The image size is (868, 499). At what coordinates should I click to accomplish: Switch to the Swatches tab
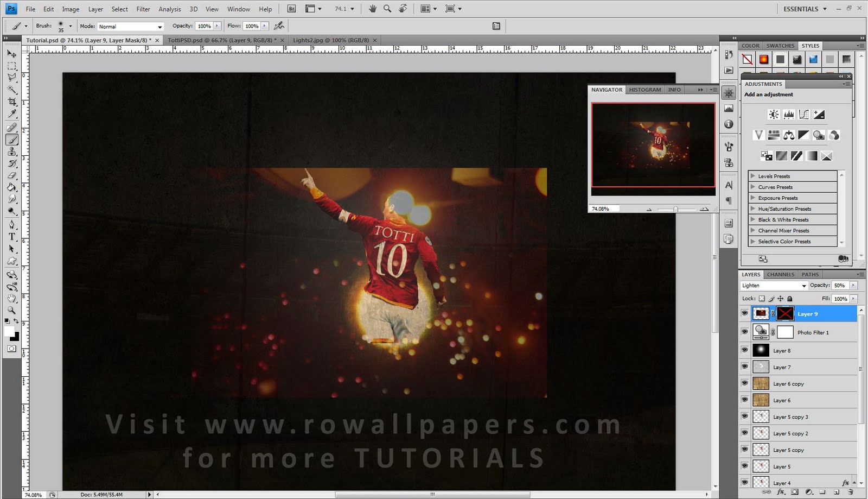(781, 46)
